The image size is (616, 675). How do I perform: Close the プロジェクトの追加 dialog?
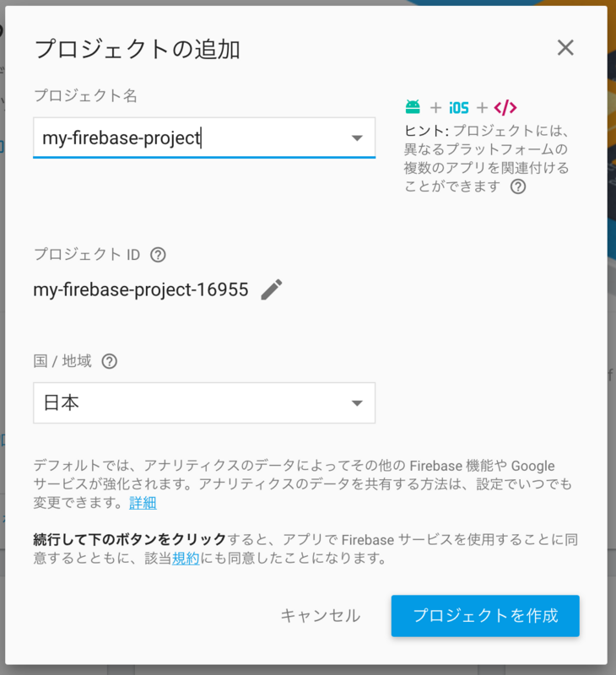[x=565, y=47]
